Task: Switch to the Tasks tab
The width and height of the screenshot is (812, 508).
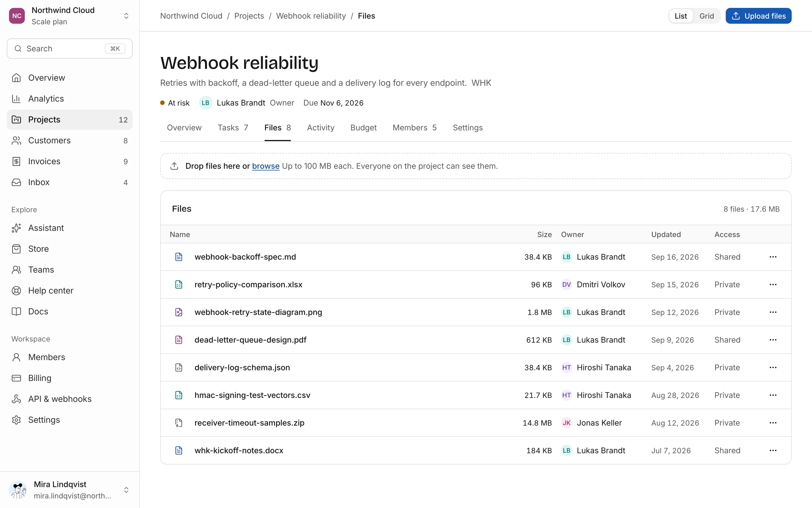Action: 233,128
